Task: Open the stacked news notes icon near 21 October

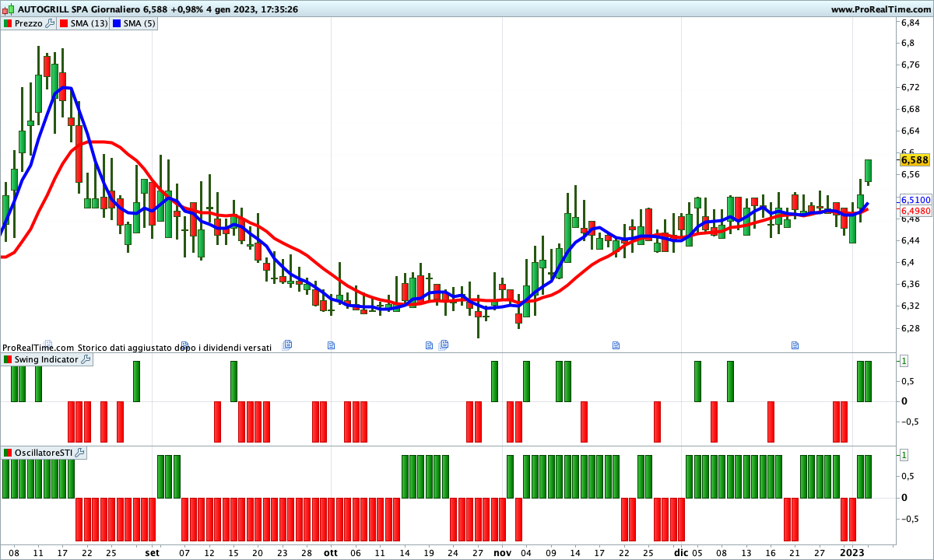Action: 444,344
